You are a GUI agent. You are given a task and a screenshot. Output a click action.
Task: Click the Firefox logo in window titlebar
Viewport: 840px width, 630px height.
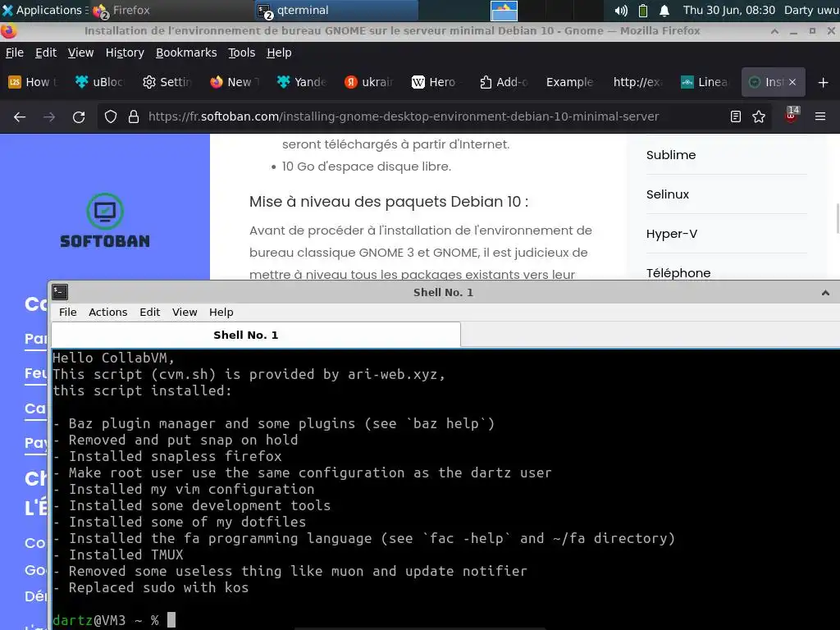(8, 31)
